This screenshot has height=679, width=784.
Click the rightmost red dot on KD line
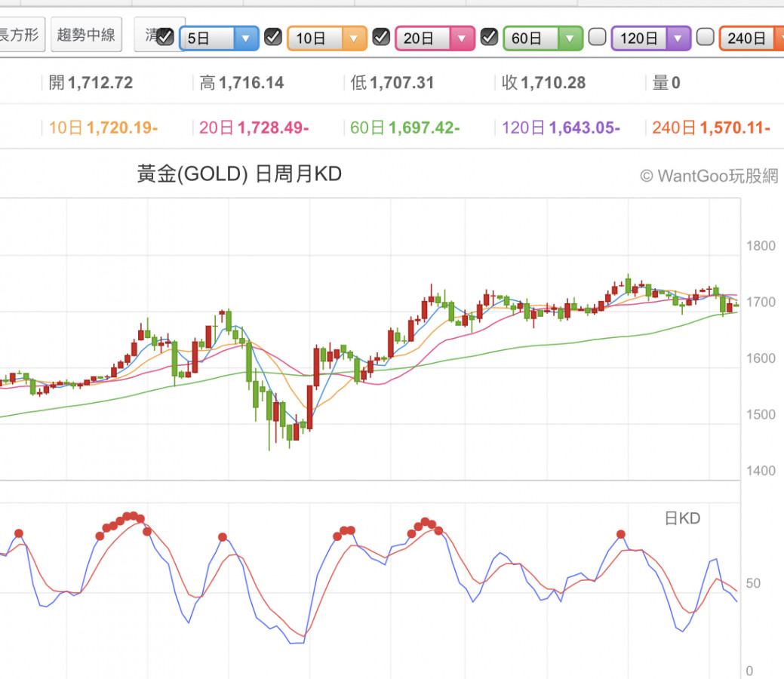click(x=621, y=534)
